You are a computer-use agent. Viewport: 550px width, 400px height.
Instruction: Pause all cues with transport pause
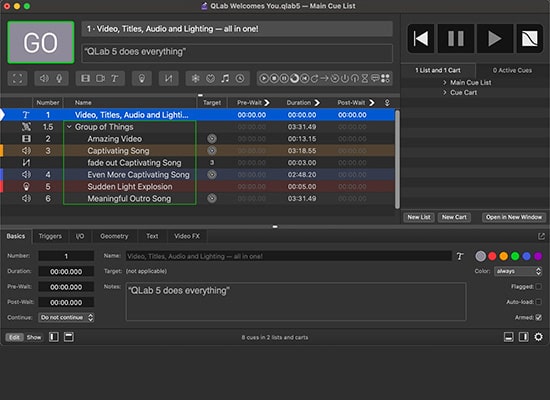(x=456, y=39)
